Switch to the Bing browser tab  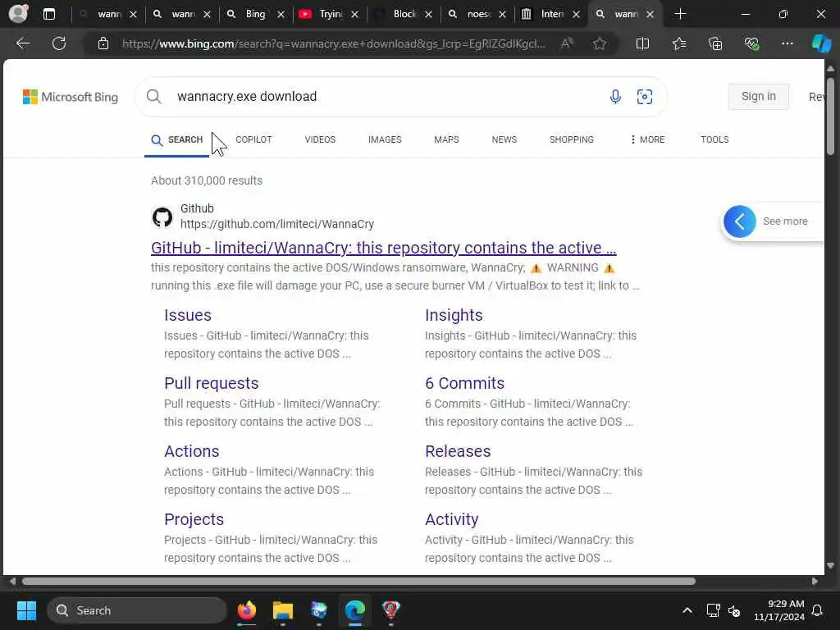[x=255, y=14]
